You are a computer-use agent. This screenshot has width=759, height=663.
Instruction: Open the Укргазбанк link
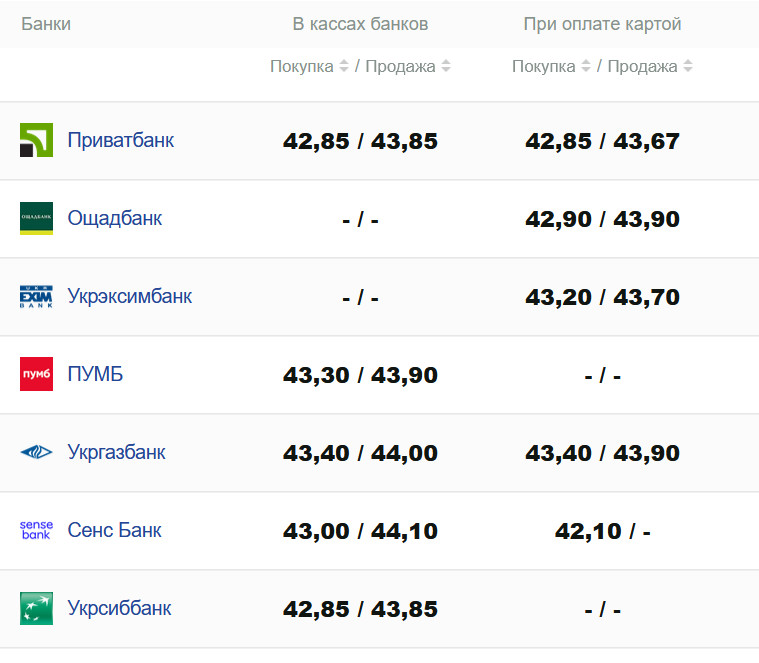coord(116,452)
